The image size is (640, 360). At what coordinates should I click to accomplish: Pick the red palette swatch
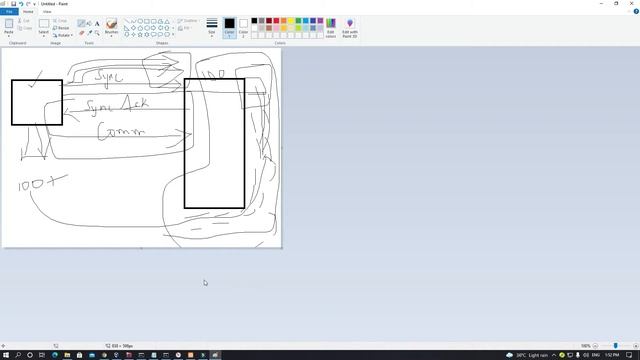[276, 20]
